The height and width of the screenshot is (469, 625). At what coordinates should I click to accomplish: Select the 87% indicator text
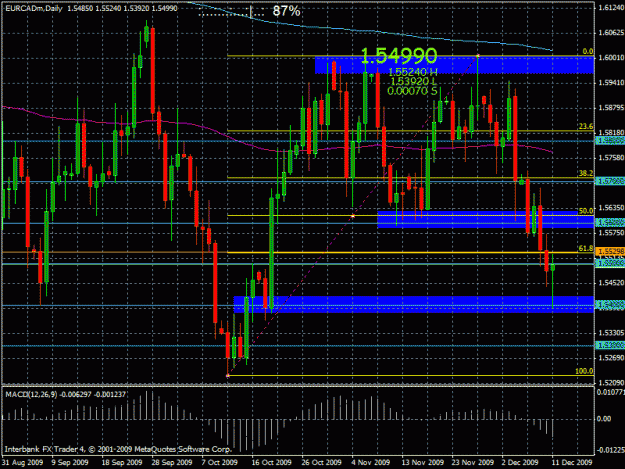coord(286,11)
